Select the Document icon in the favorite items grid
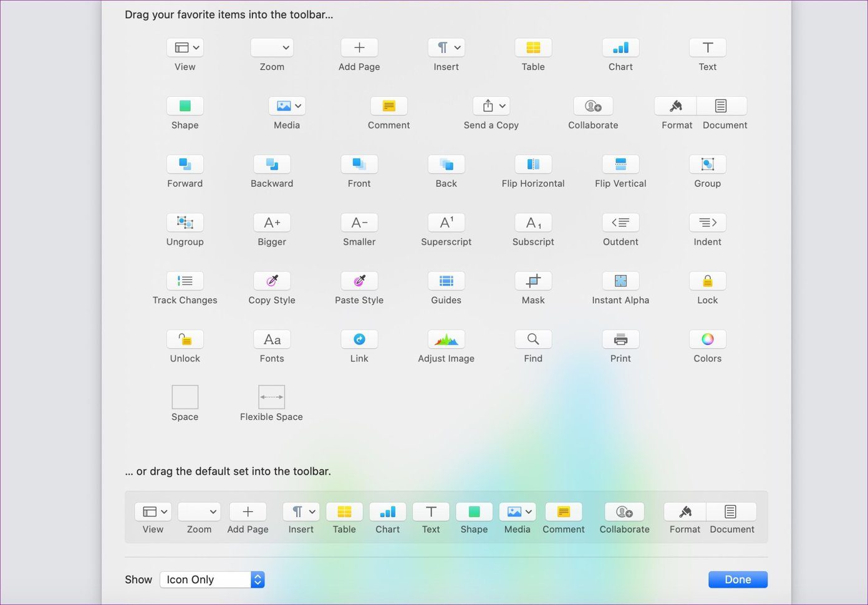Viewport: 868px width, 605px height. (x=721, y=106)
